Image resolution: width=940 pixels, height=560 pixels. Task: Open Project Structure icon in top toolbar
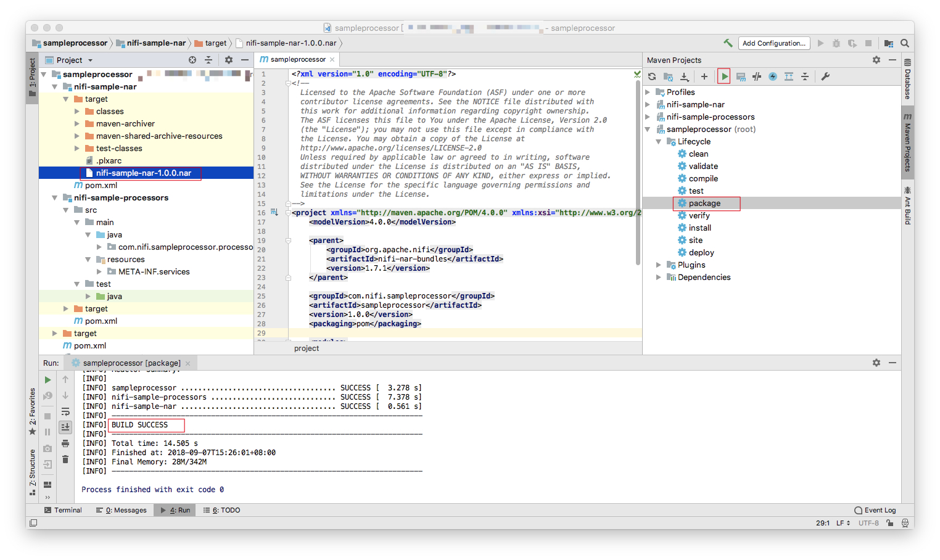click(x=888, y=43)
